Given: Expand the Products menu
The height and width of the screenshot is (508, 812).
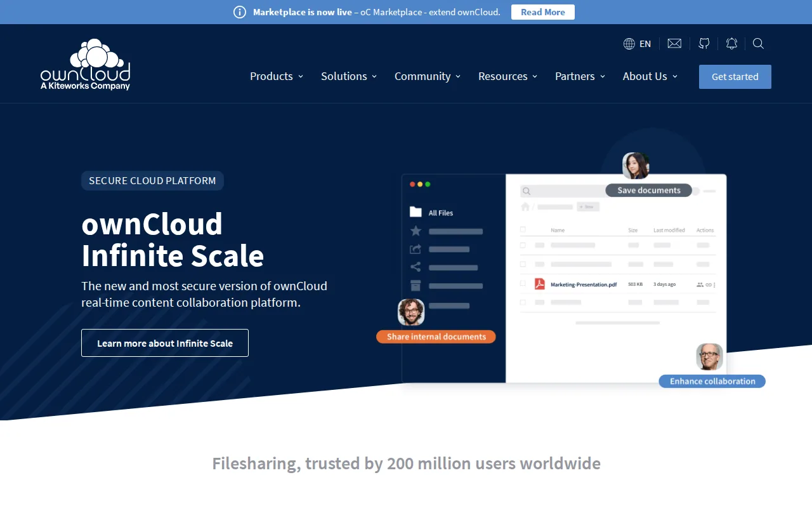Looking at the screenshot, I should coord(277,76).
